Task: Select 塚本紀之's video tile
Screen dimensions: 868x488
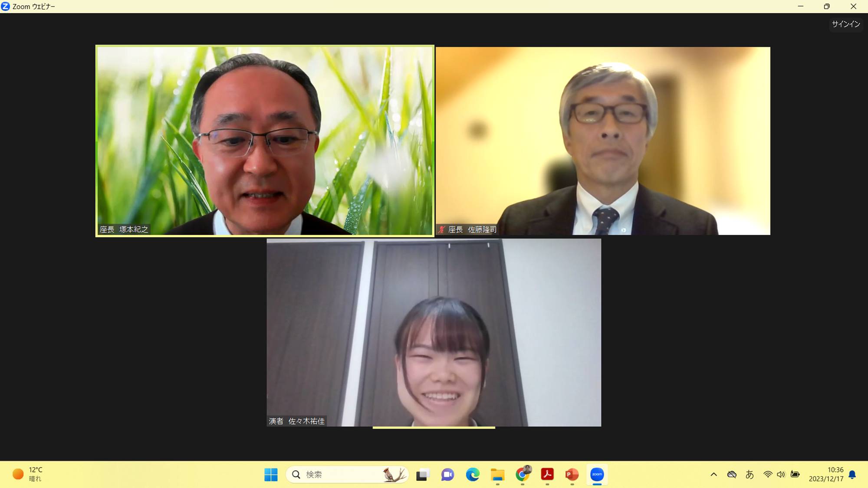Action: (265, 141)
